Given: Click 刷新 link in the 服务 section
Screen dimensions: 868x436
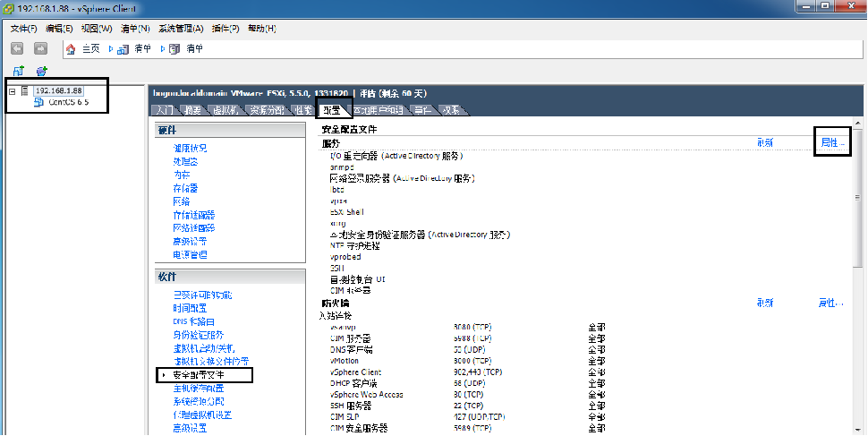Looking at the screenshot, I should (764, 143).
